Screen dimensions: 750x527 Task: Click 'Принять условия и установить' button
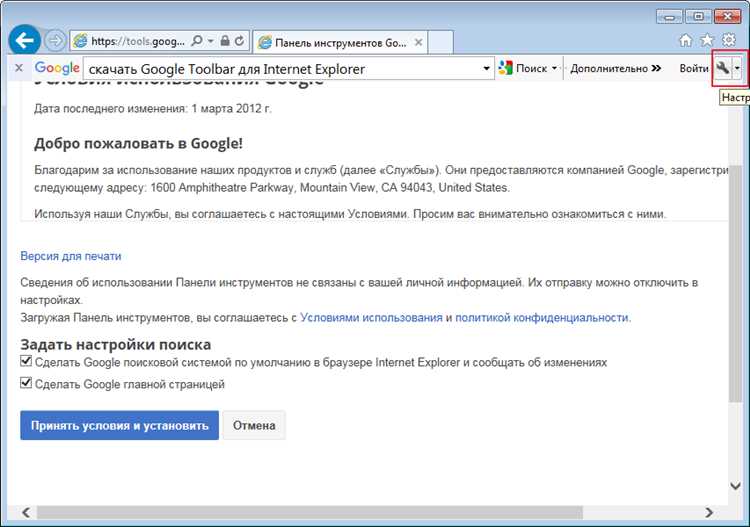(x=119, y=425)
